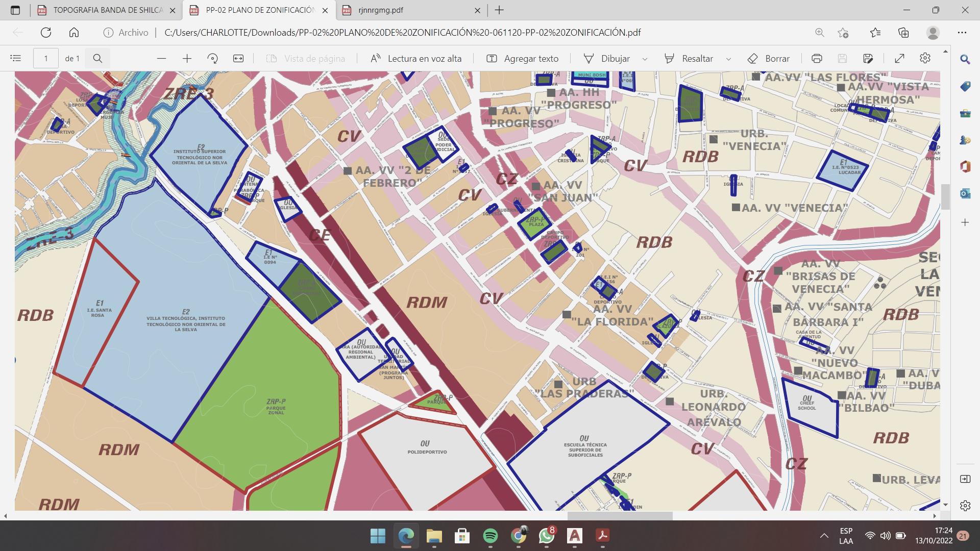Click the Fit to width icon
This screenshot has height=551, width=980.
point(238,59)
